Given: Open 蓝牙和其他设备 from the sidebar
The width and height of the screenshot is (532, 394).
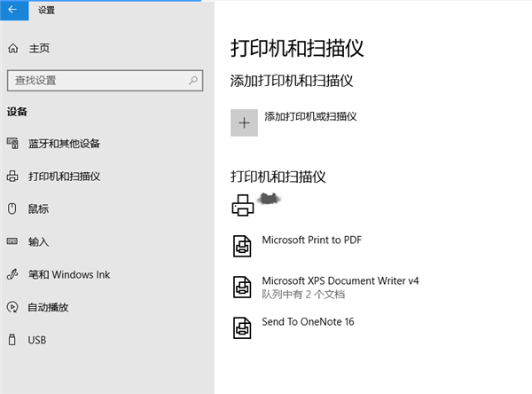Looking at the screenshot, I should [64, 144].
